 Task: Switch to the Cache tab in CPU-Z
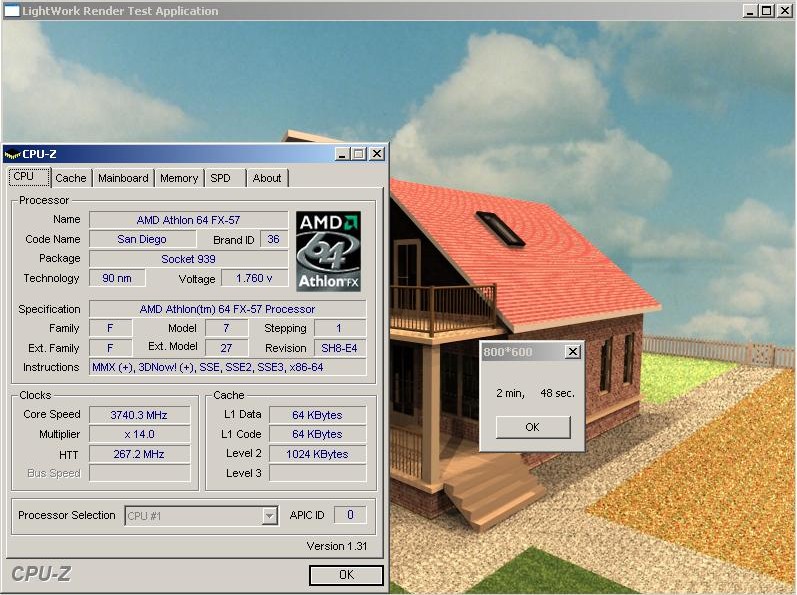coord(71,178)
